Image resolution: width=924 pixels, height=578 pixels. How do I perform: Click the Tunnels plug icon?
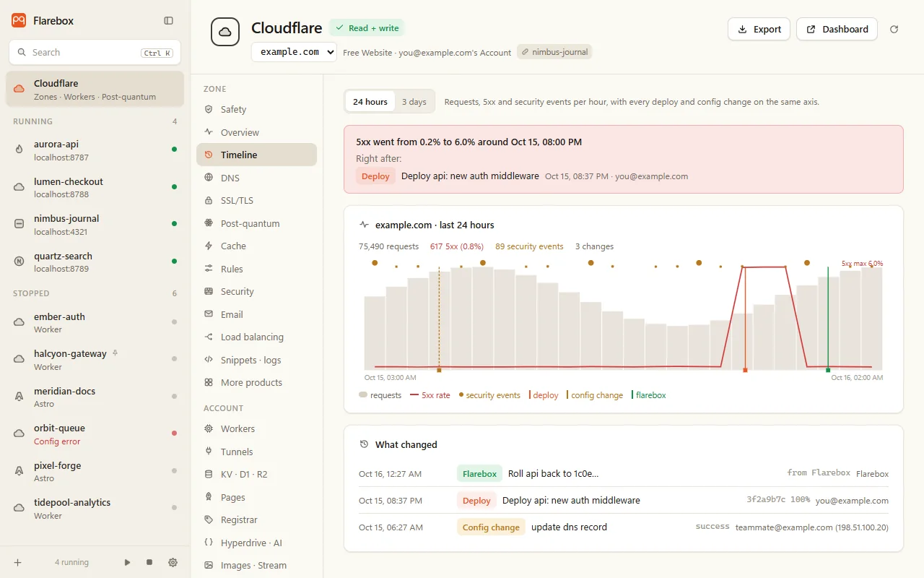(209, 452)
